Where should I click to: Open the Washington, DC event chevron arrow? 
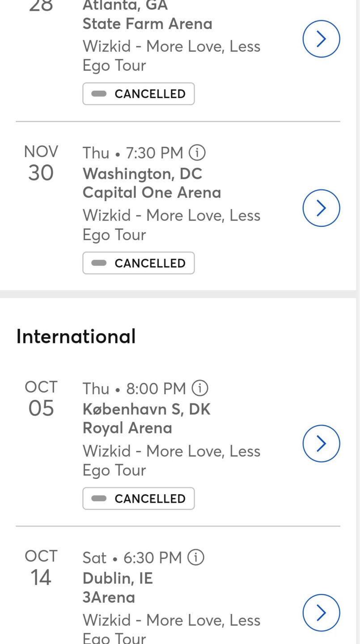[321, 208]
